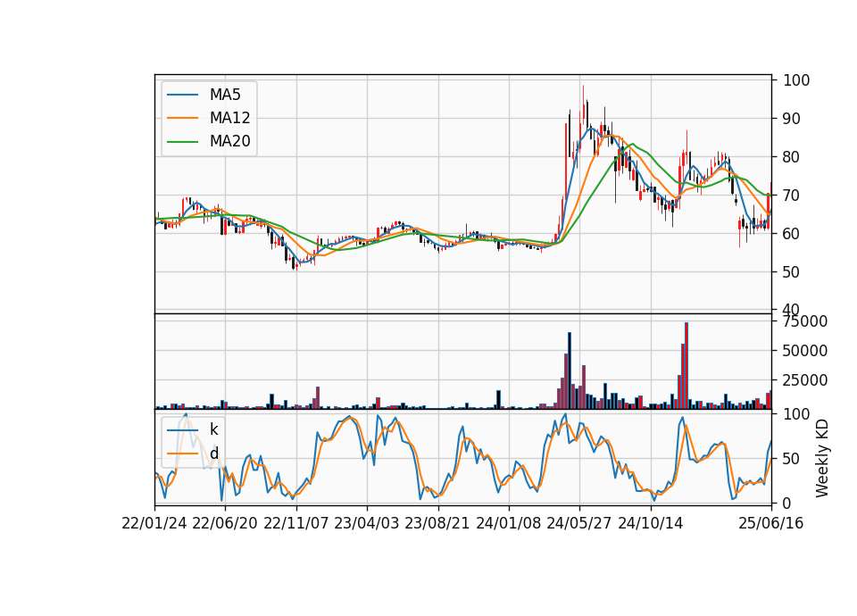Click the 75000 volume axis label

tap(805, 321)
